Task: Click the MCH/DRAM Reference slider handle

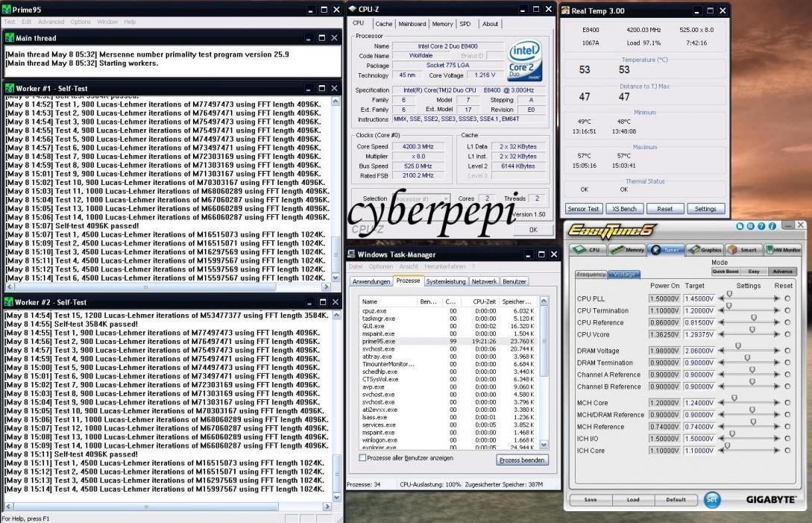Action: point(752,410)
